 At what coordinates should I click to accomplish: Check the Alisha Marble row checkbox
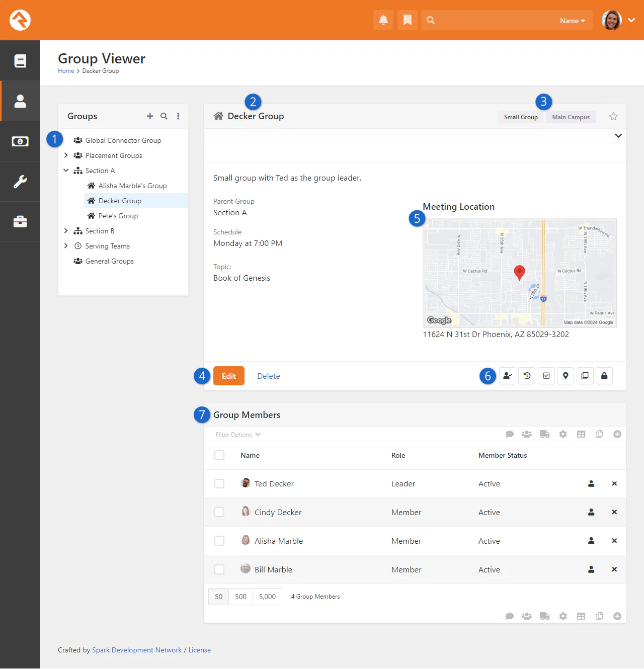219,541
